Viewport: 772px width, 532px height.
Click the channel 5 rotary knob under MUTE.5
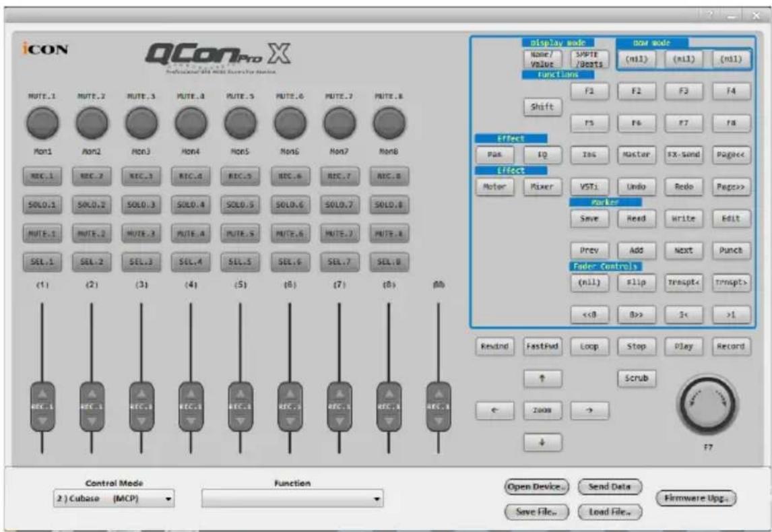click(x=240, y=123)
